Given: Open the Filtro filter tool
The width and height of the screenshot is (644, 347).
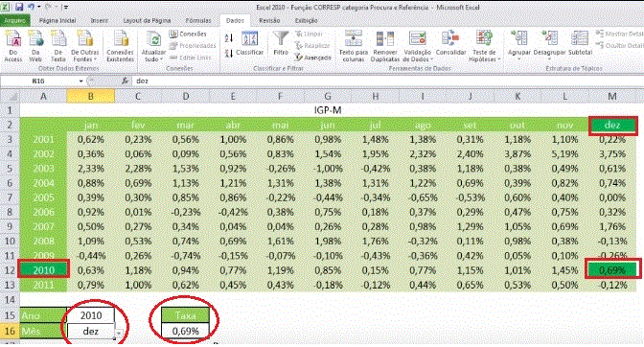Looking at the screenshot, I should [x=281, y=43].
